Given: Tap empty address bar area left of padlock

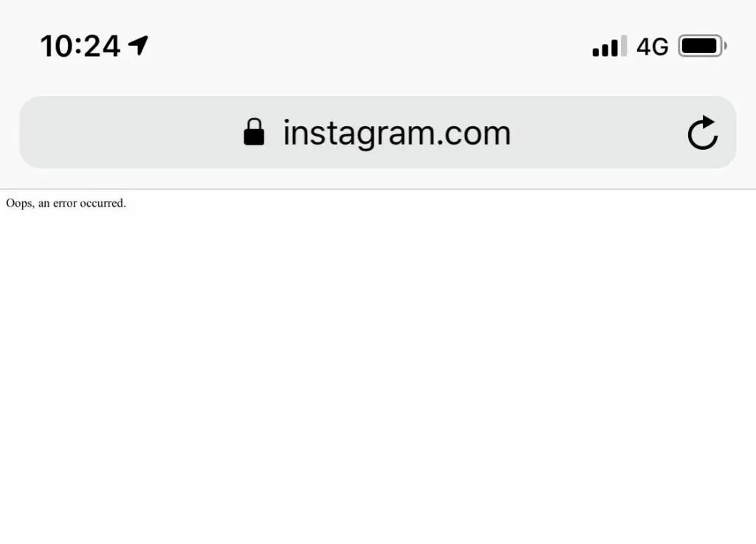Looking at the screenshot, I should [x=130, y=132].
